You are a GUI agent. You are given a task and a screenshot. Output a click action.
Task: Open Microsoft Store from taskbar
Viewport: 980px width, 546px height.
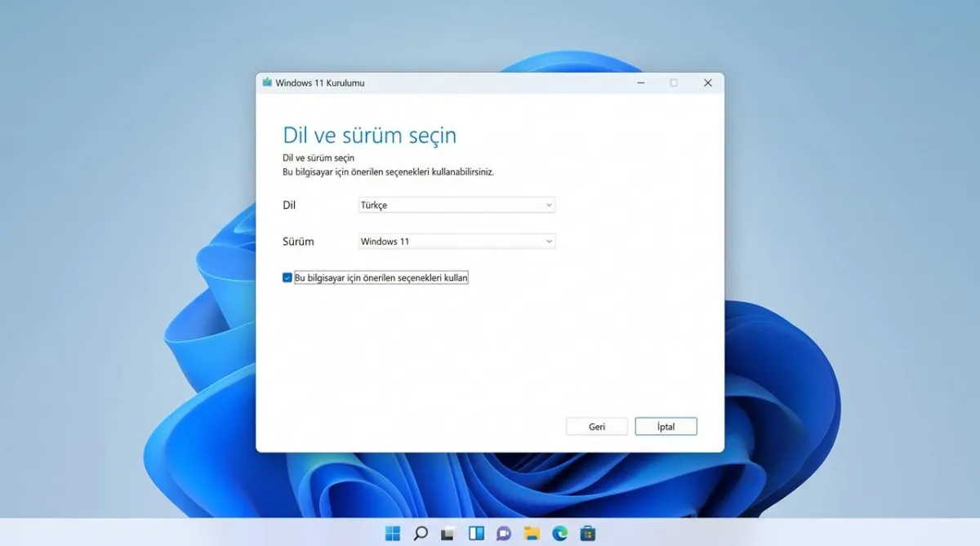click(587, 534)
